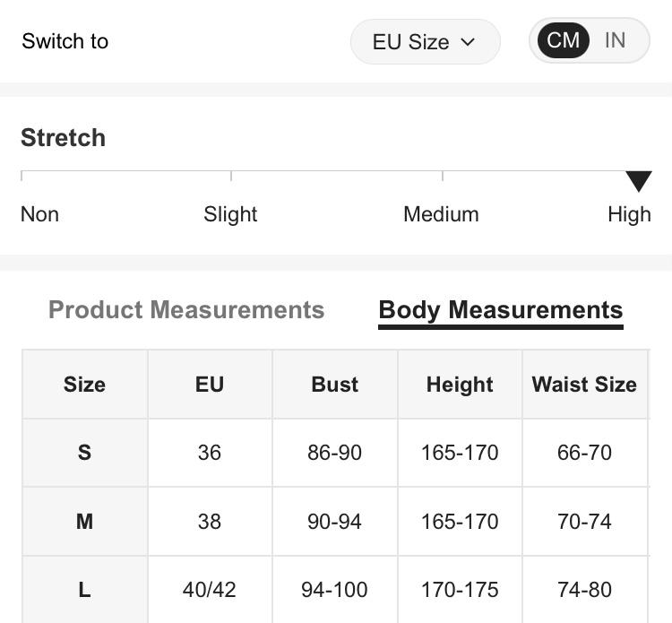Select the size L row label
This screenshot has height=623, width=672.
84,590
